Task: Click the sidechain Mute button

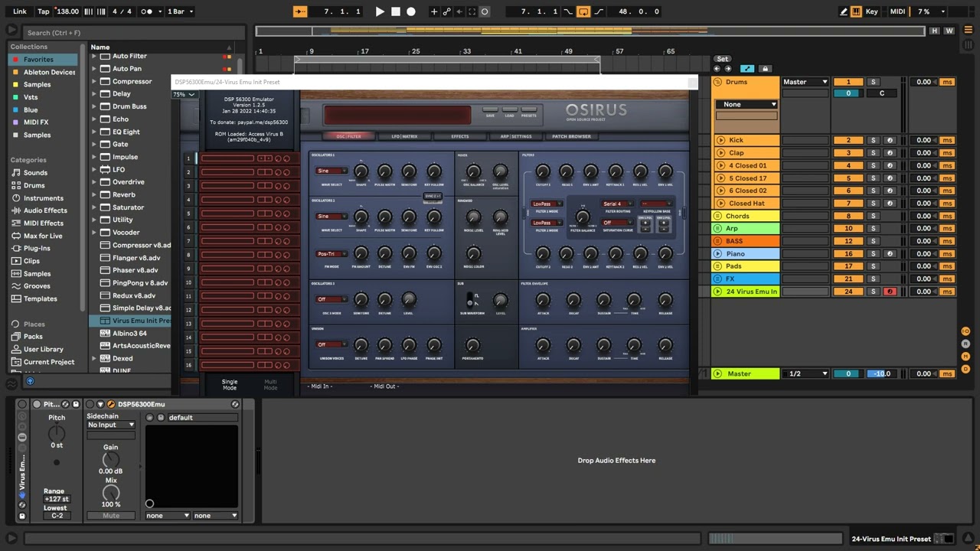Action: [111, 516]
